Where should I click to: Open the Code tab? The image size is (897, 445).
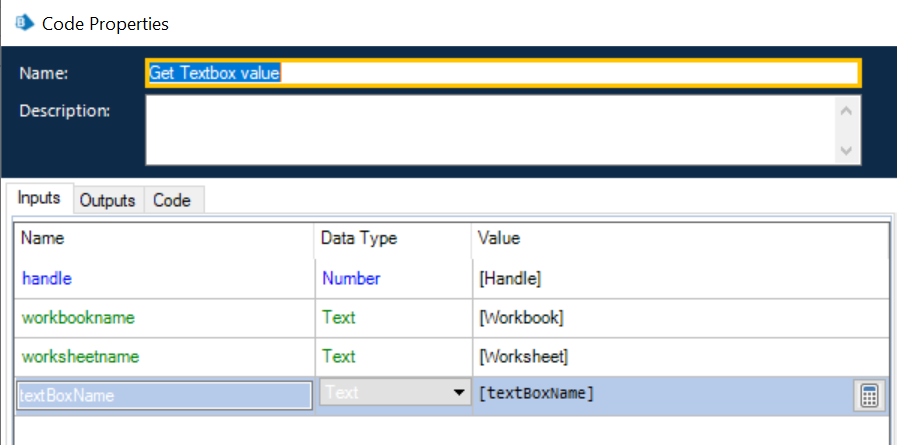(x=172, y=200)
